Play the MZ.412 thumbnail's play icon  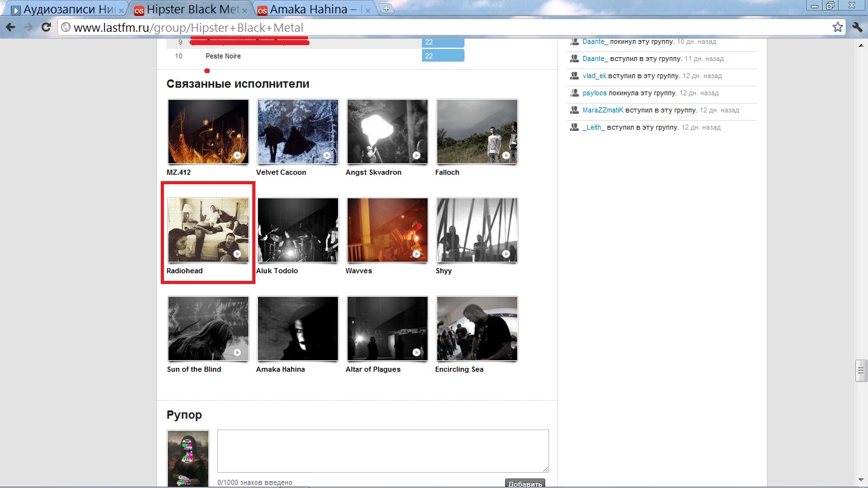(x=238, y=155)
